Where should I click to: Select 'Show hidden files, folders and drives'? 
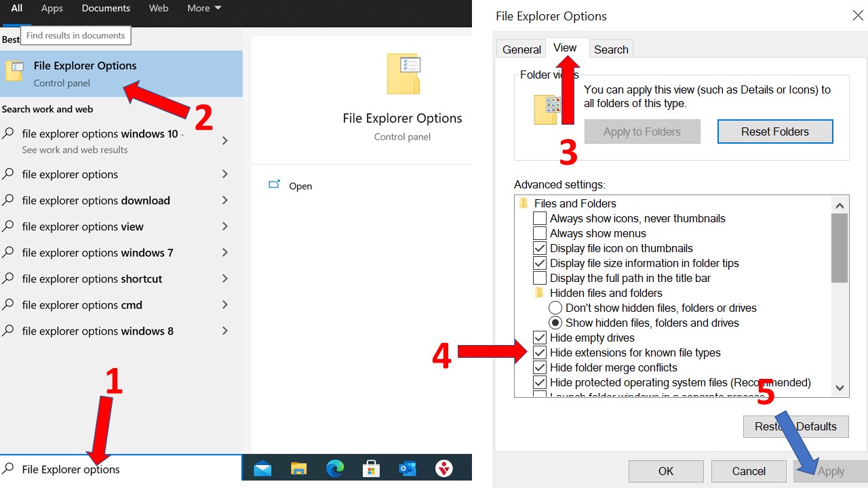[x=555, y=323]
